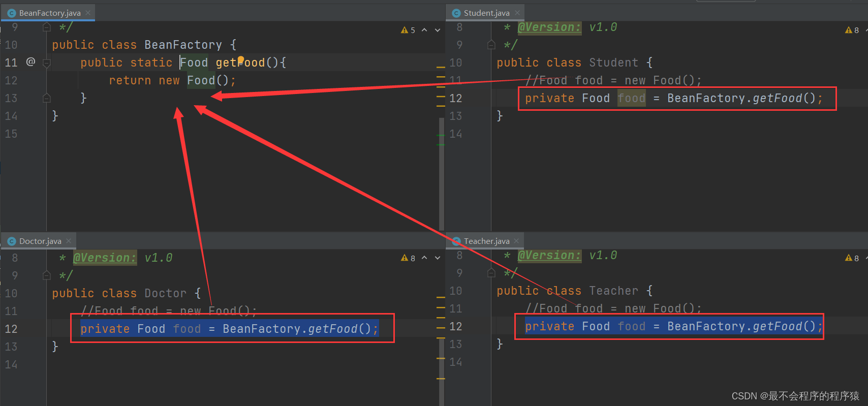Switch to the Doctor.java tab
The height and width of the screenshot is (406, 868).
40,241
